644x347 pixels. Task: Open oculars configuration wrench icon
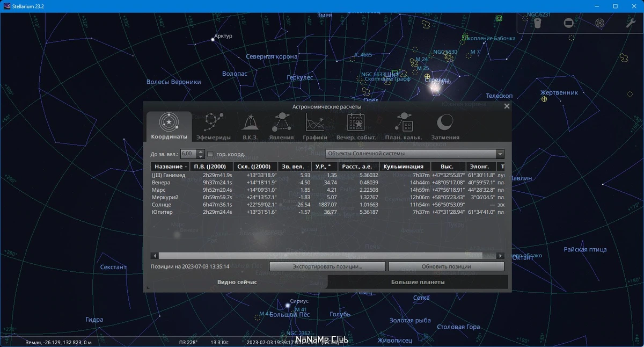click(631, 23)
